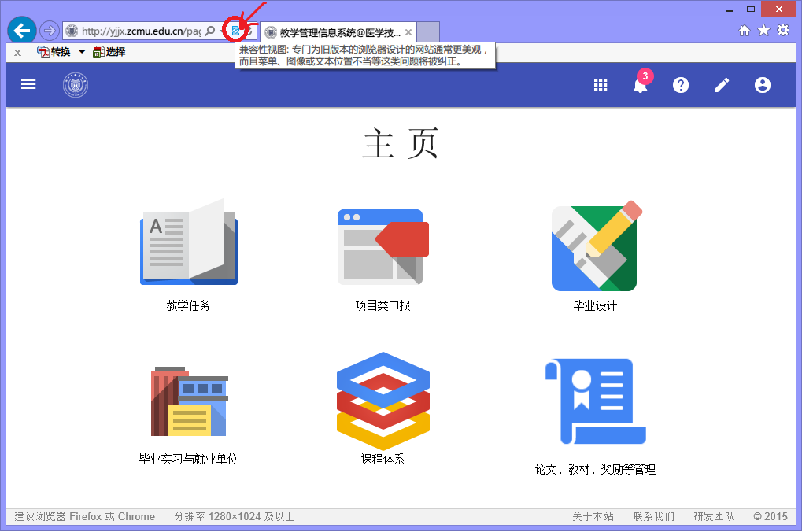Screen dimensions: 802x532
Task: Open 课程体系 layered stack icon
Action: pos(383,401)
